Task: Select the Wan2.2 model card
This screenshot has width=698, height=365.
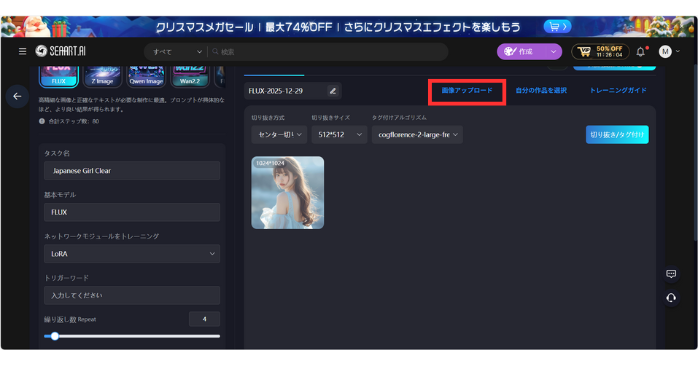Action: 190,76
